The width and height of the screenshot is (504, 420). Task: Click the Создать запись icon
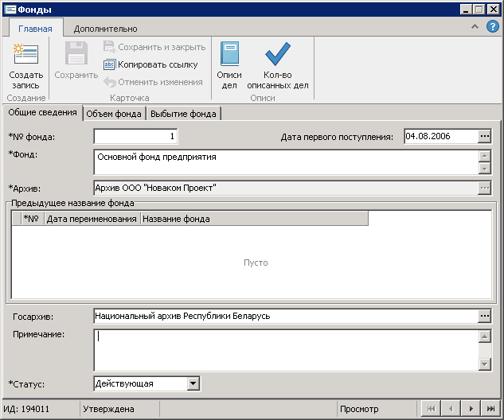pos(26,56)
